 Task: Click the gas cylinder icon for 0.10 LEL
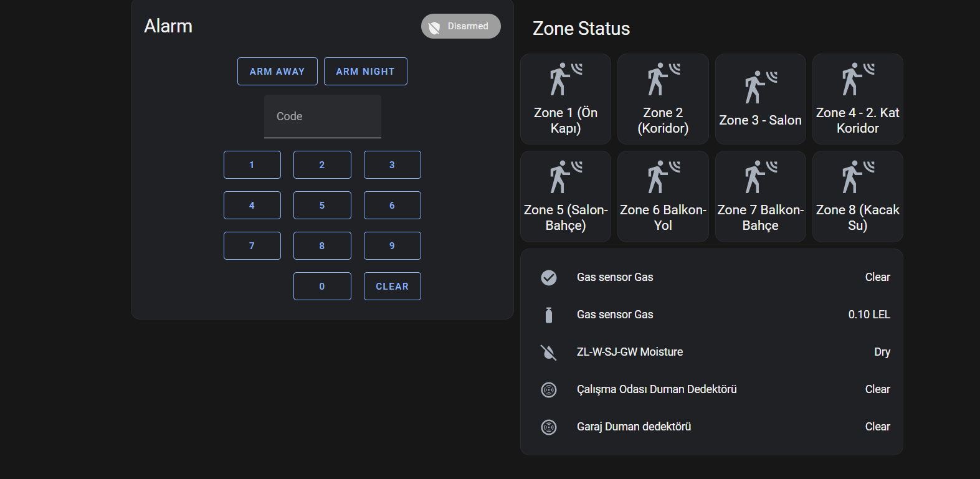(x=549, y=315)
